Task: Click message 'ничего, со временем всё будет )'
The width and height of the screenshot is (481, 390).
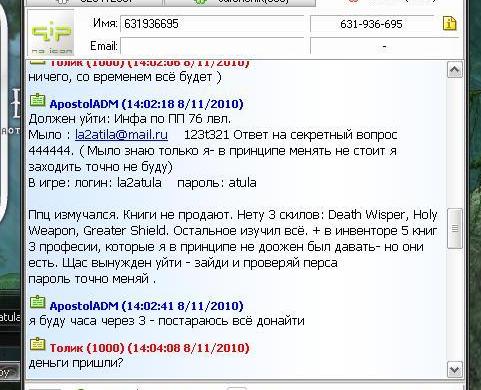Action: 125,77
